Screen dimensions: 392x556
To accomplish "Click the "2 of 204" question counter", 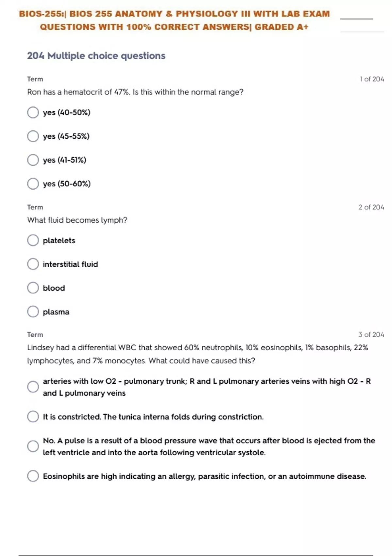I will 371,207.
